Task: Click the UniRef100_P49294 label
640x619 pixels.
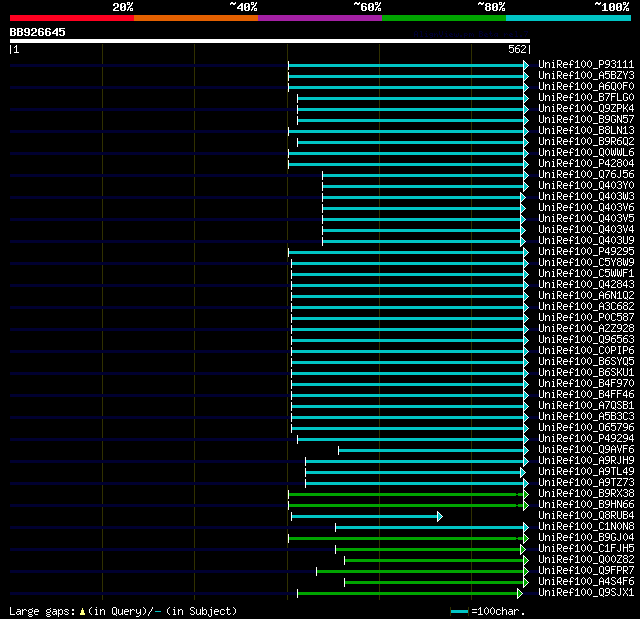Action: 586,439
